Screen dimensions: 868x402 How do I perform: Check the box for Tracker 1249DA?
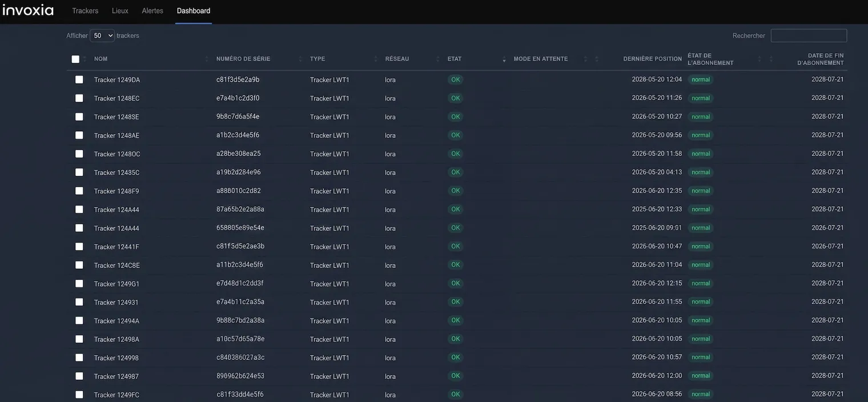pyautogui.click(x=79, y=80)
